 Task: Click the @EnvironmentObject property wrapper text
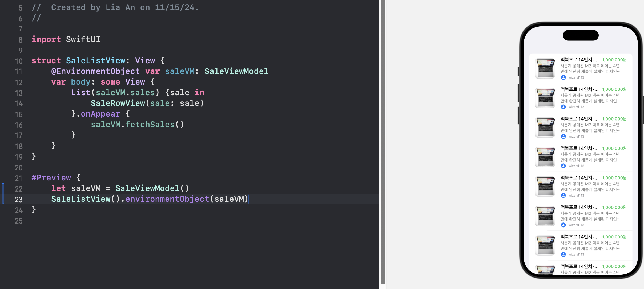tap(95, 71)
